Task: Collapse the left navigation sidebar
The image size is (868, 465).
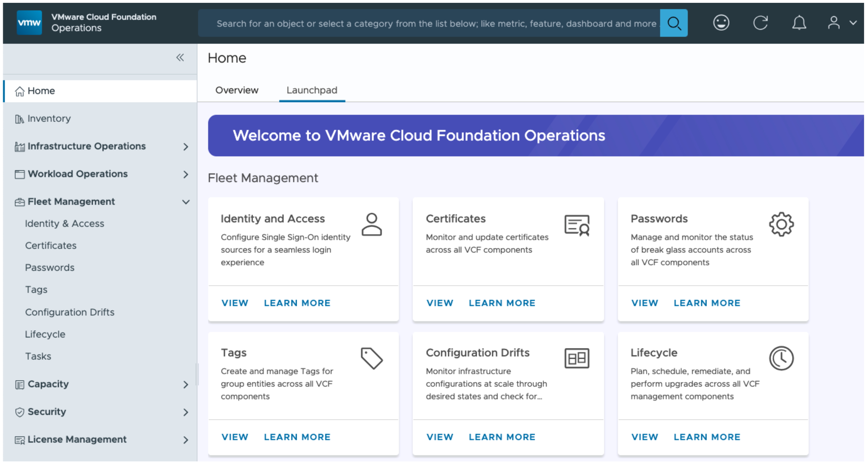Action: [180, 57]
